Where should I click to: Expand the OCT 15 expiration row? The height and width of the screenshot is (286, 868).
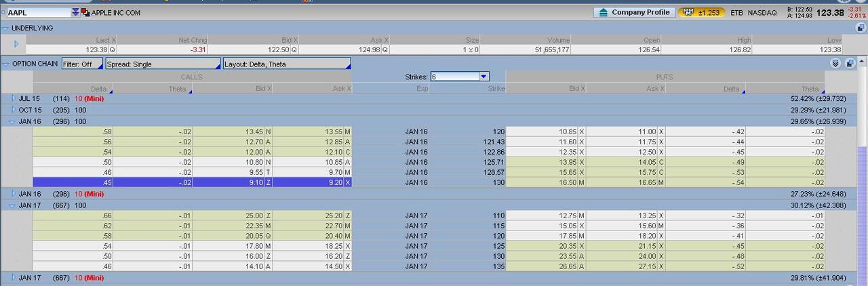coord(14,110)
